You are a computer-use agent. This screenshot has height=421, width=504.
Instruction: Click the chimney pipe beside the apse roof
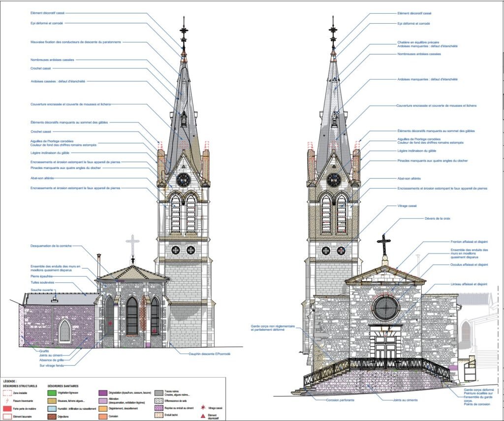coord(99,265)
